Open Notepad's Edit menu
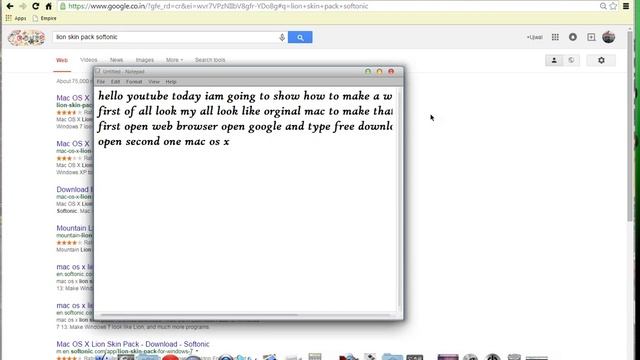 pyautogui.click(x=116, y=82)
